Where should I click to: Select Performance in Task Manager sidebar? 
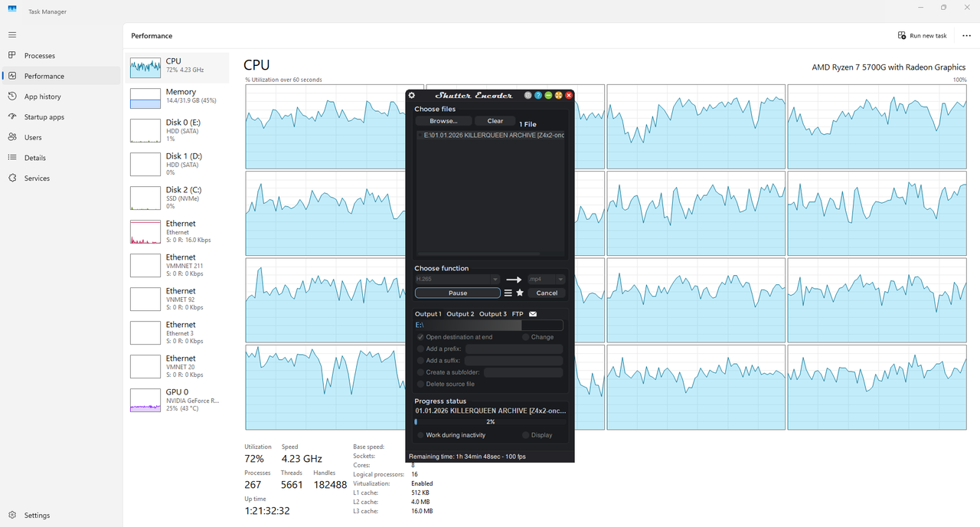pyautogui.click(x=61, y=76)
